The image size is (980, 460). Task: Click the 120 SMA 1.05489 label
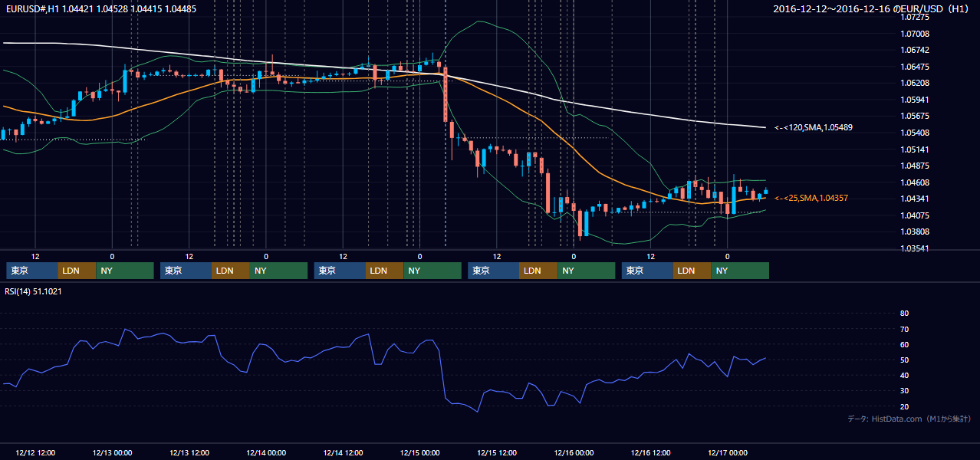812,127
